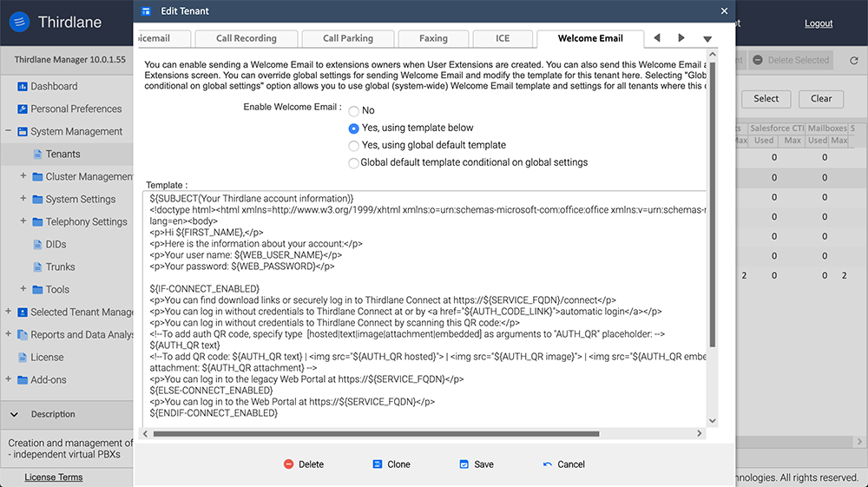Click the Reports and Data Analysis icon
The width and height of the screenshot is (868, 487).
pos(23,335)
